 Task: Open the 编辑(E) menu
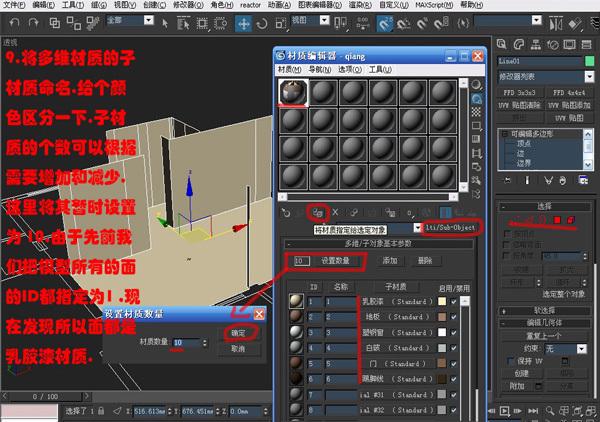click(44, 5)
